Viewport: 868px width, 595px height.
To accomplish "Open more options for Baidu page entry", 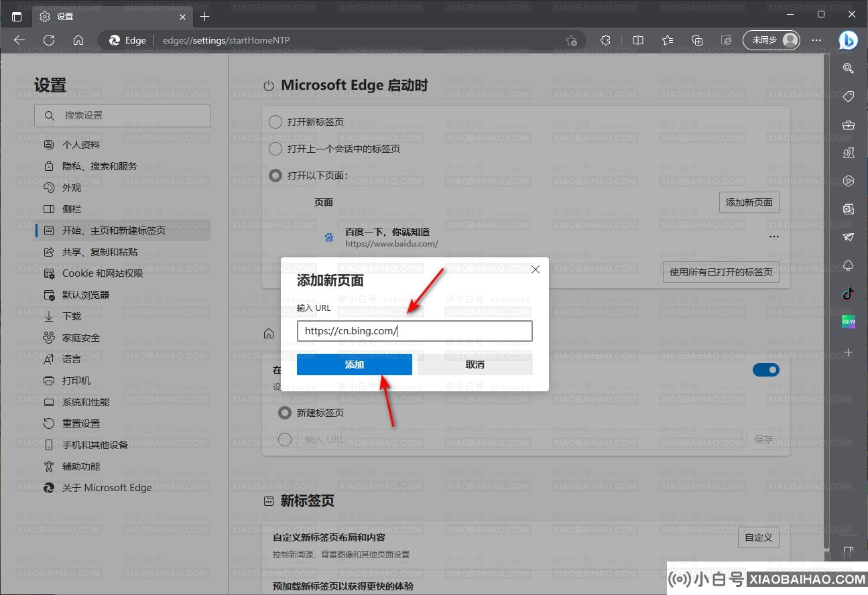I will tap(774, 237).
